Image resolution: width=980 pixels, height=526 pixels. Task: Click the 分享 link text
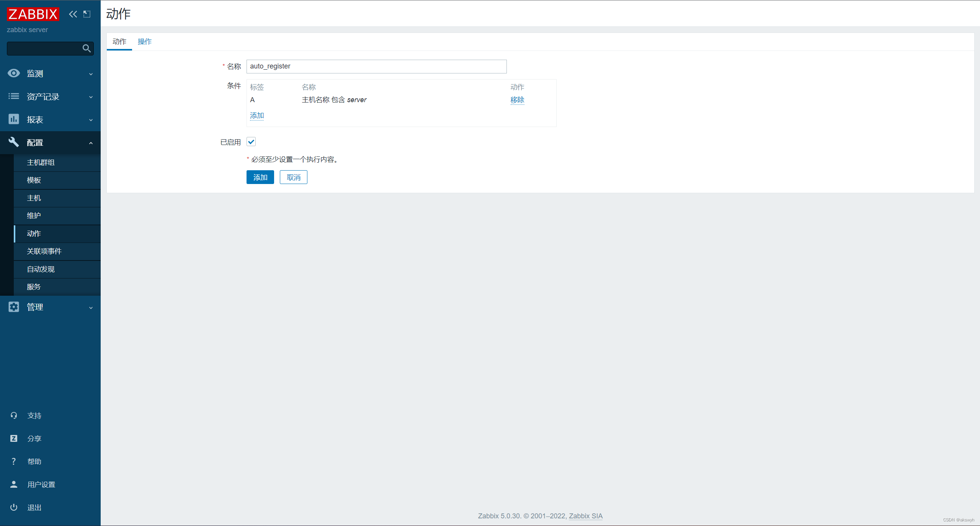[34, 439]
